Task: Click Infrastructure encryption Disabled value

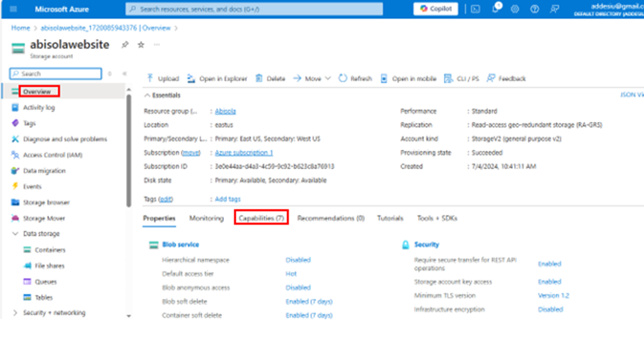Action: click(x=551, y=310)
